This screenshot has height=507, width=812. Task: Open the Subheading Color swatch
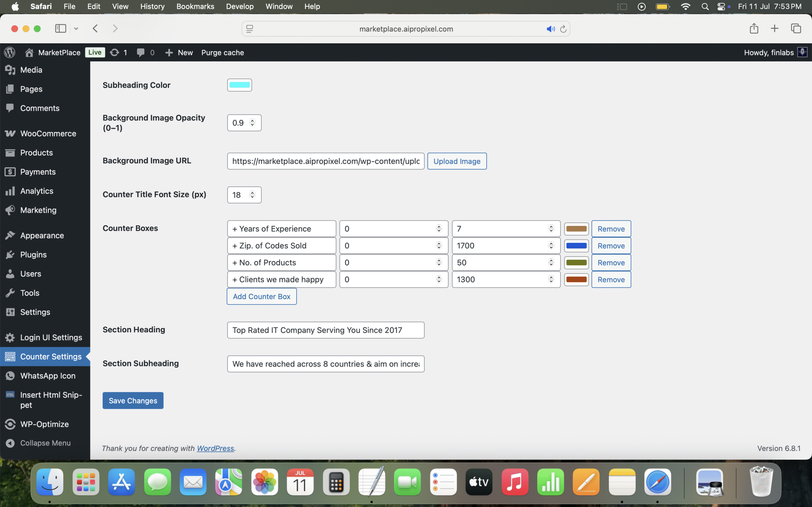[x=239, y=85]
